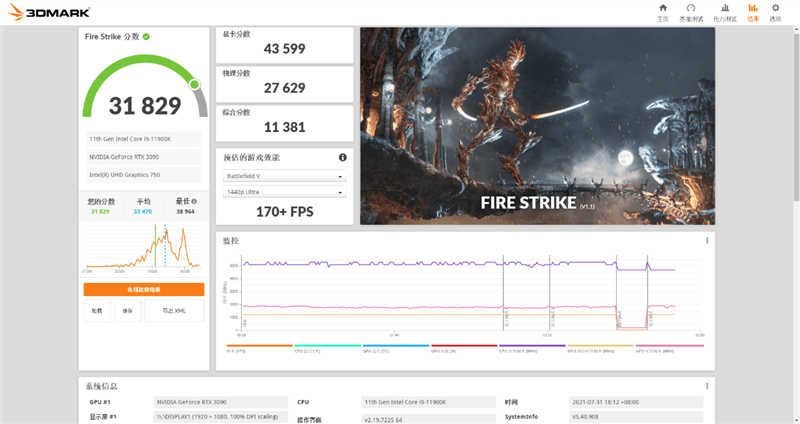Open the 1440p Ultra resolution dropdown
This screenshot has width=800, height=424.
pyautogui.click(x=285, y=192)
